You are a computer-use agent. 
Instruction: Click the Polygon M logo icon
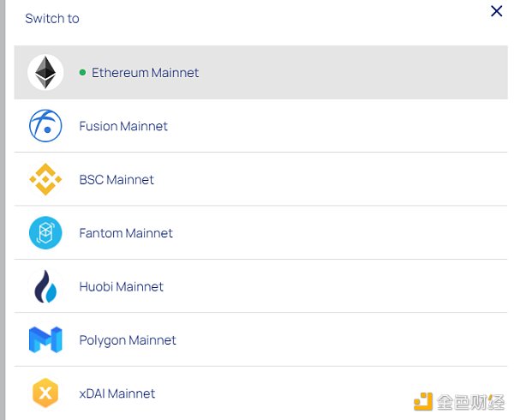click(45, 340)
